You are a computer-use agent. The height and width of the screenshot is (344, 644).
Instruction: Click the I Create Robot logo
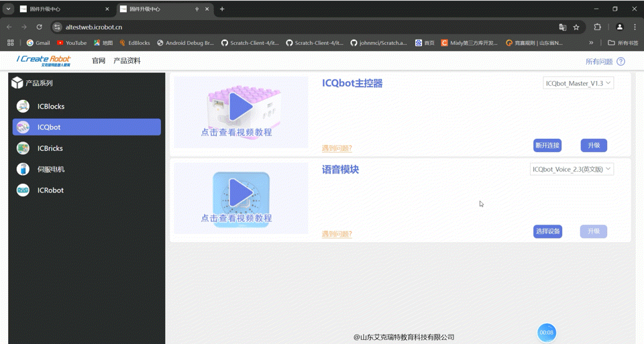(x=44, y=61)
